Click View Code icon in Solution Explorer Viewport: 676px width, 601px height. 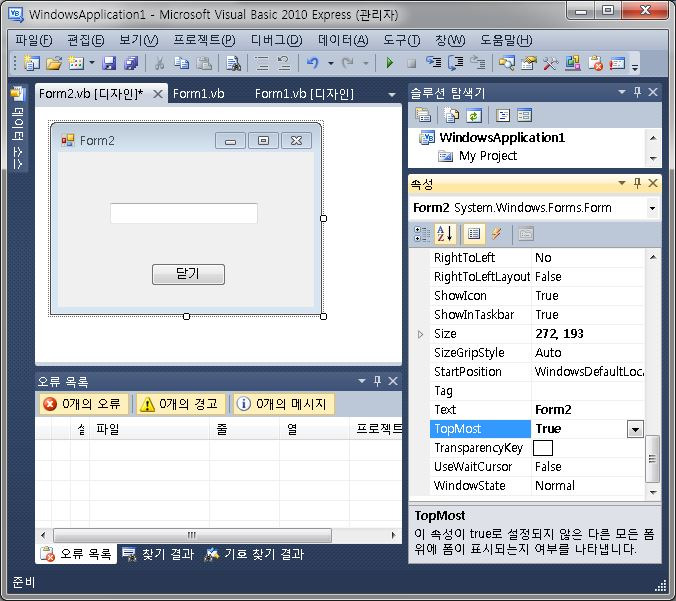[503, 116]
